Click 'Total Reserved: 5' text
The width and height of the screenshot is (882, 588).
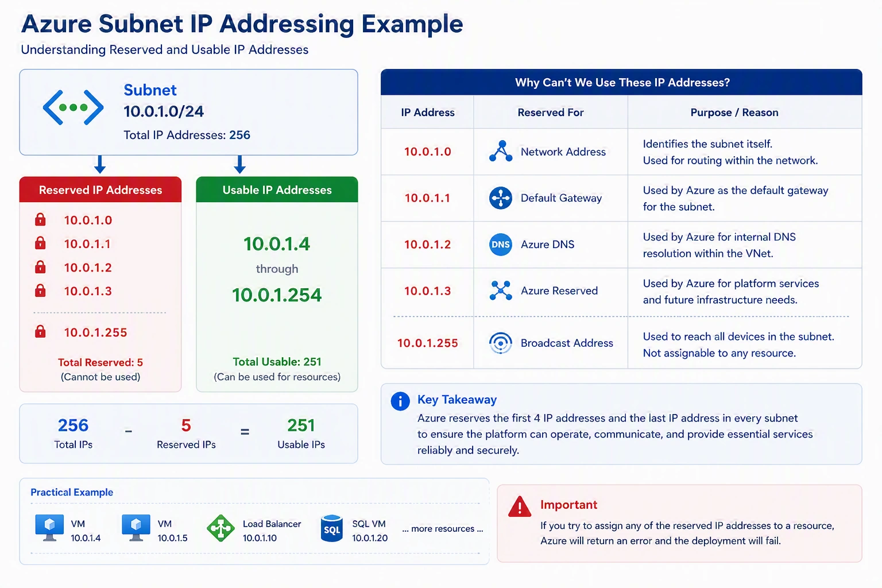click(x=100, y=362)
